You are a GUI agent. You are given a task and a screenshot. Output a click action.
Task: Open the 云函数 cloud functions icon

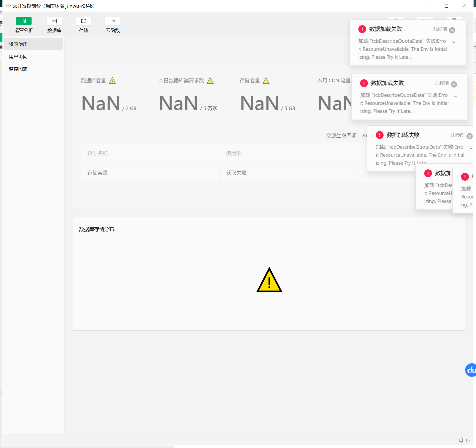click(112, 21)
